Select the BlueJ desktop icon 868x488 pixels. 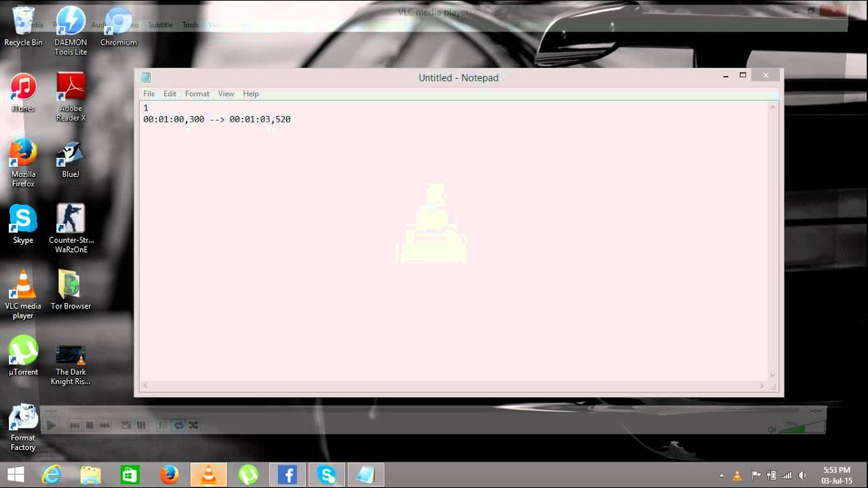[x=71, y=159]
